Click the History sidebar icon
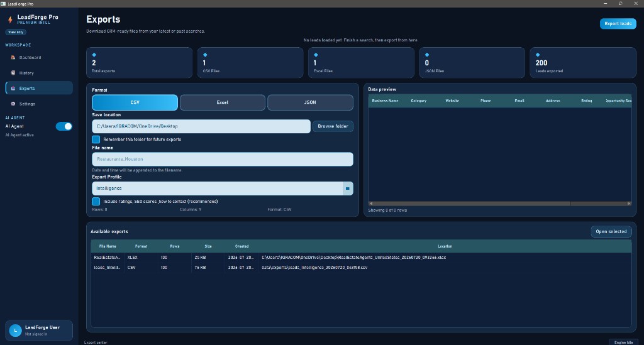The width and height of the screenshot is (644, 345). click(x=13, y=73)
